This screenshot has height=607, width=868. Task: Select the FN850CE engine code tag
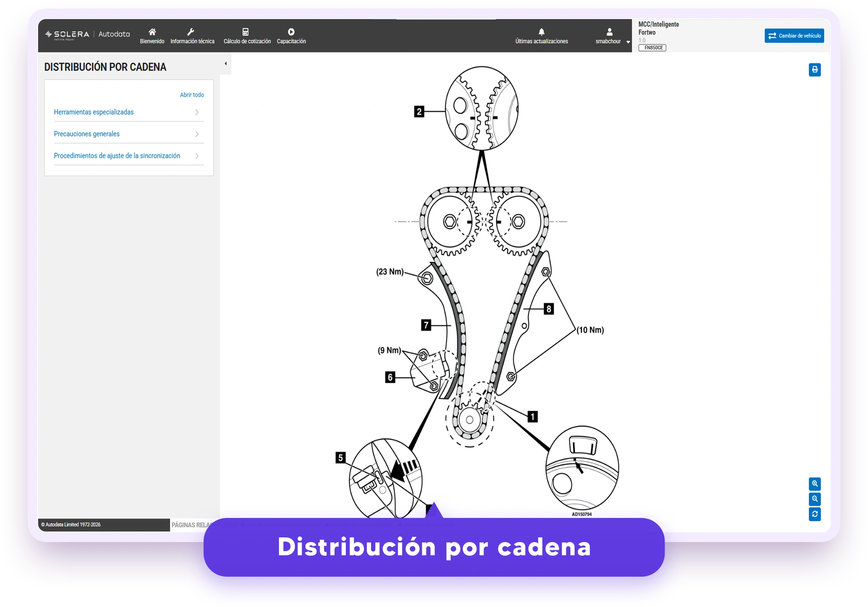click(x=652, y=48)
